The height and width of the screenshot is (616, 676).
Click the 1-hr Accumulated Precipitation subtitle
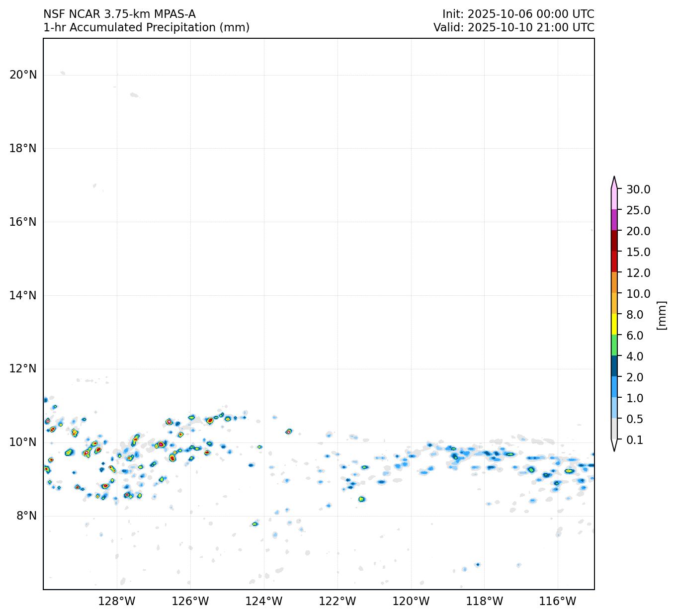tap(146, 28)
